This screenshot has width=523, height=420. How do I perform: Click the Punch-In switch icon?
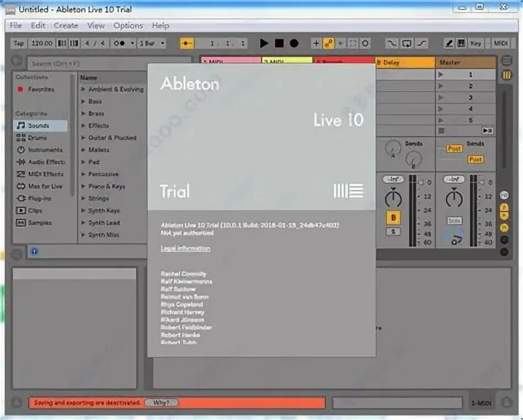[x=392, y=44]
